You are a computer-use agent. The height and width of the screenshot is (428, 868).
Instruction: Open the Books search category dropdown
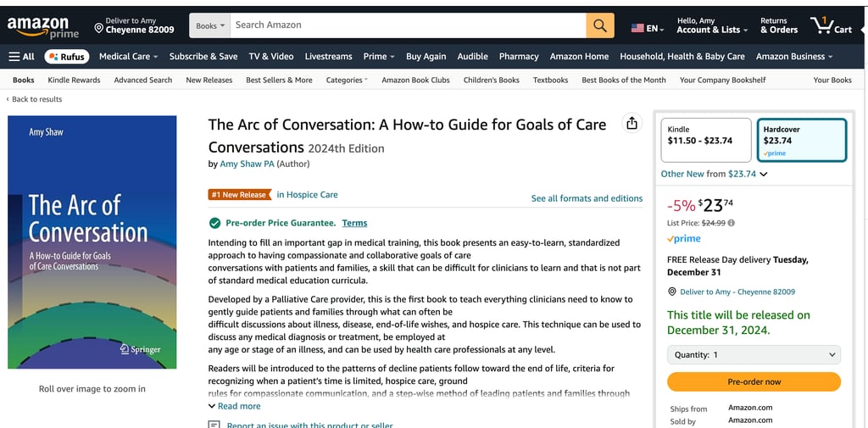pyautogui.click(x=210, y=25)
